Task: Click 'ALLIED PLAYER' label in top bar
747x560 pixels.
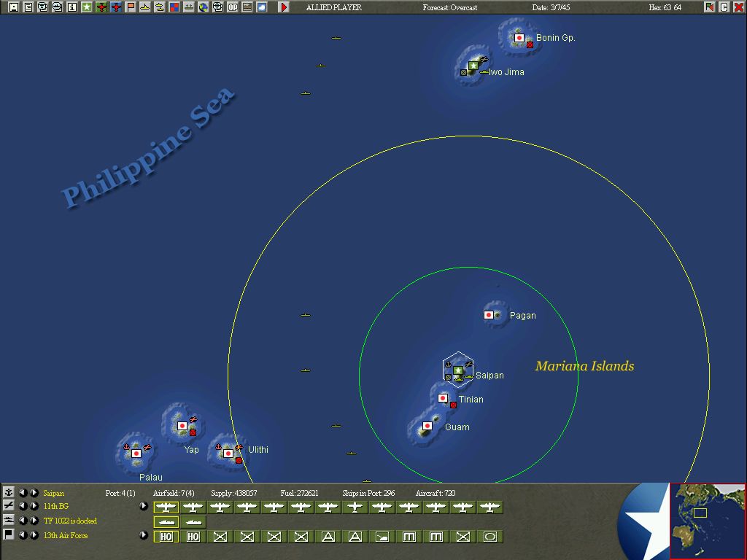Action: (x=333, y=7)
